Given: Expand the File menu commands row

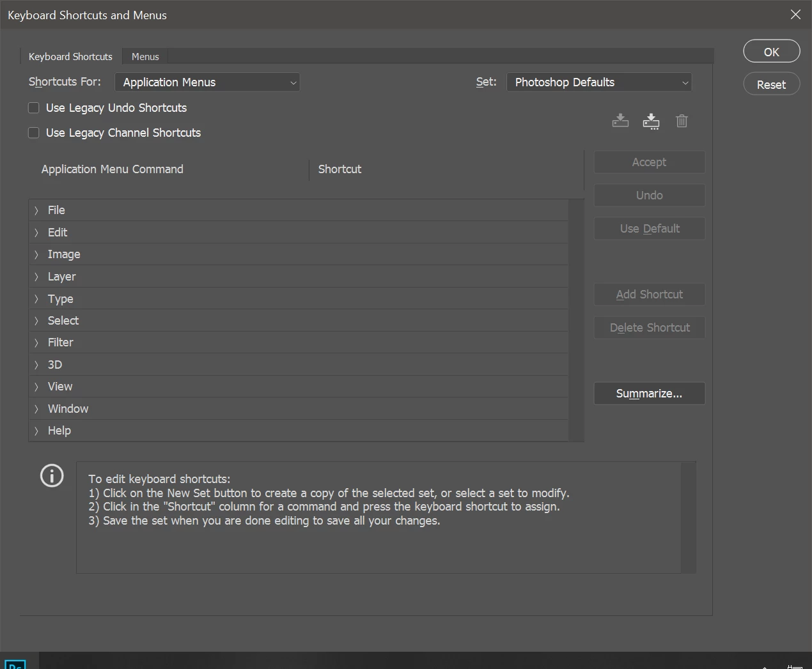Looking at the screenshot, I should [298, 210].
